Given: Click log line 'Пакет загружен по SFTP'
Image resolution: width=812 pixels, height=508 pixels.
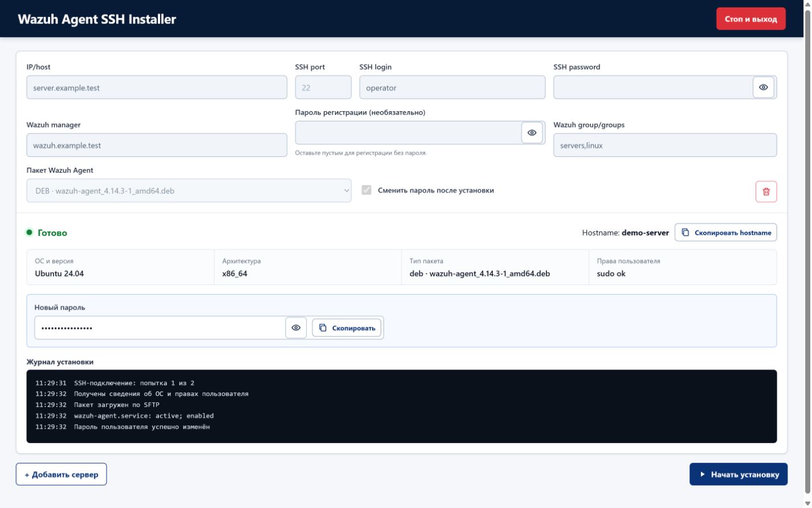Looking at the screenshot, I should coord(117,405).
